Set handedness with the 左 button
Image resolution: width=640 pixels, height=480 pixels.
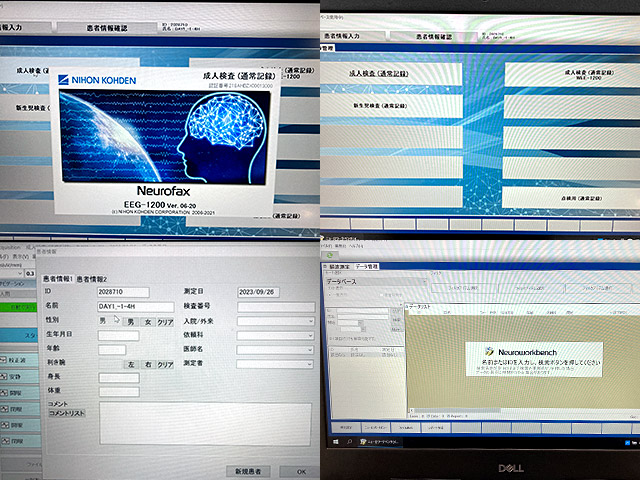[x=131, y=364]
